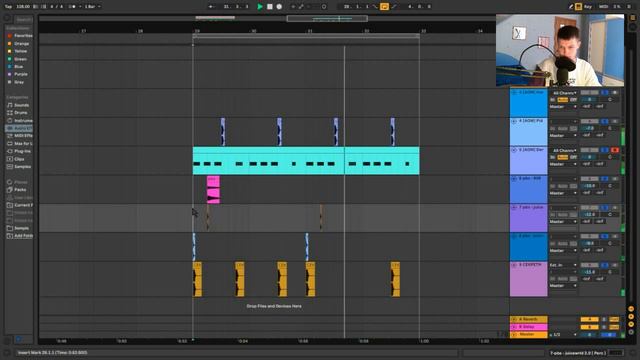Open Max for Live category

coord(20,144)
